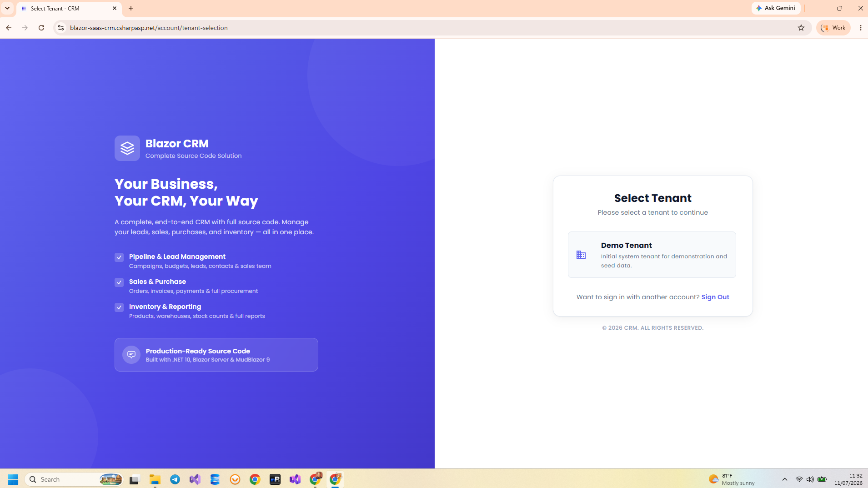Click the Blazor CRM title text

click(177, 143)
